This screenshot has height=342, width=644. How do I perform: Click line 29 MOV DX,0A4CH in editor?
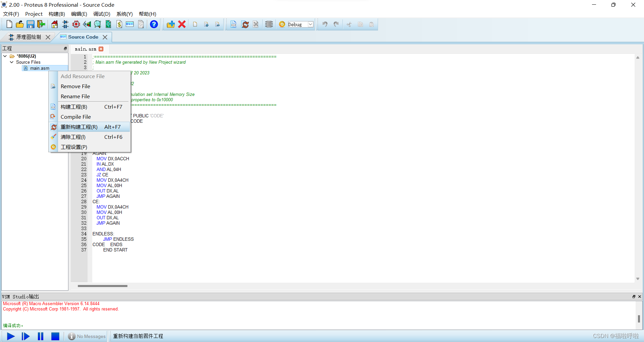(112, 207)
